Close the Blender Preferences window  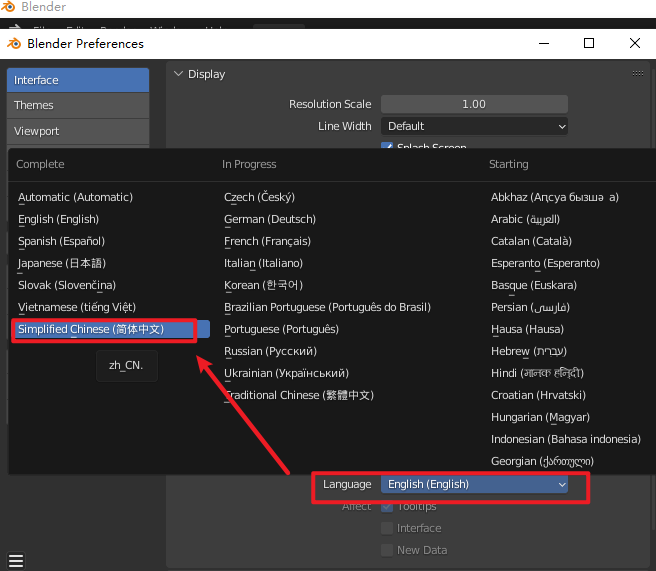pyautogui.click(x=635, y=43)
